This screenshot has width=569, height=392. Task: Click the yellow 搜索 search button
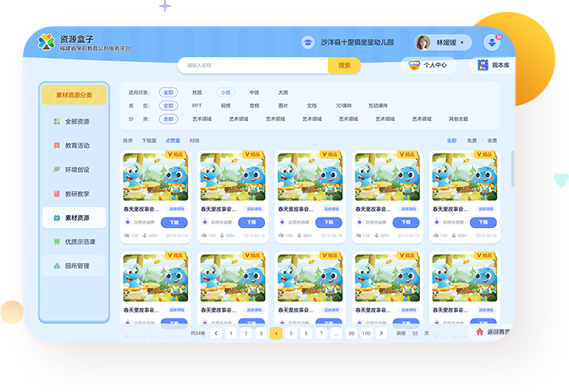coord(344,65)
